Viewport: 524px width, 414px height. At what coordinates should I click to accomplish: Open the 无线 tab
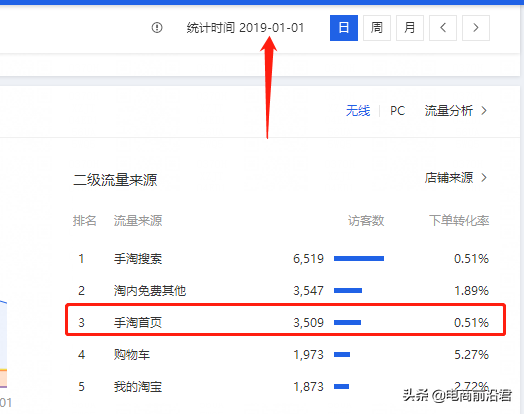pyautogui.click(x=358, y=111)
